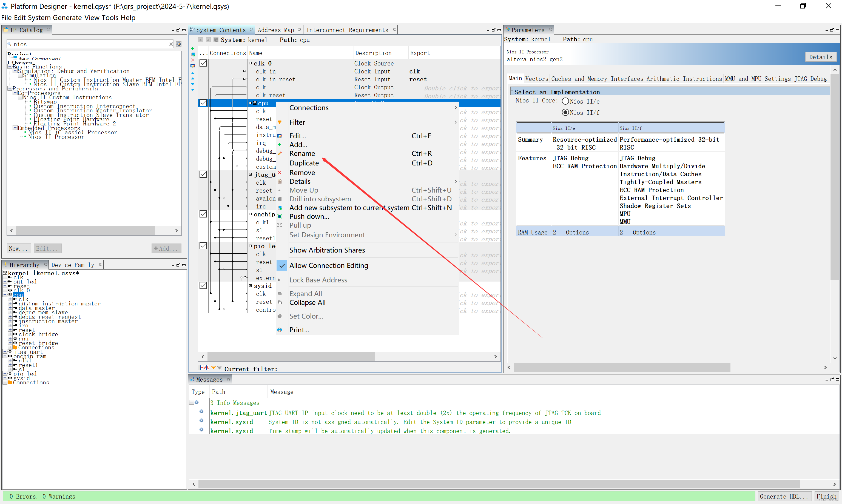
Task: Click the System Contents horizontal scrollbar thumb
Action: tap(291, 357)
